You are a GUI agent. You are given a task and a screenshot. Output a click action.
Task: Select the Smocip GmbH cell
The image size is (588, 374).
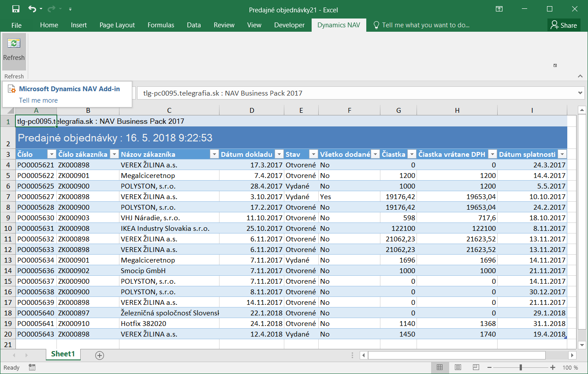tap(169, 270)
